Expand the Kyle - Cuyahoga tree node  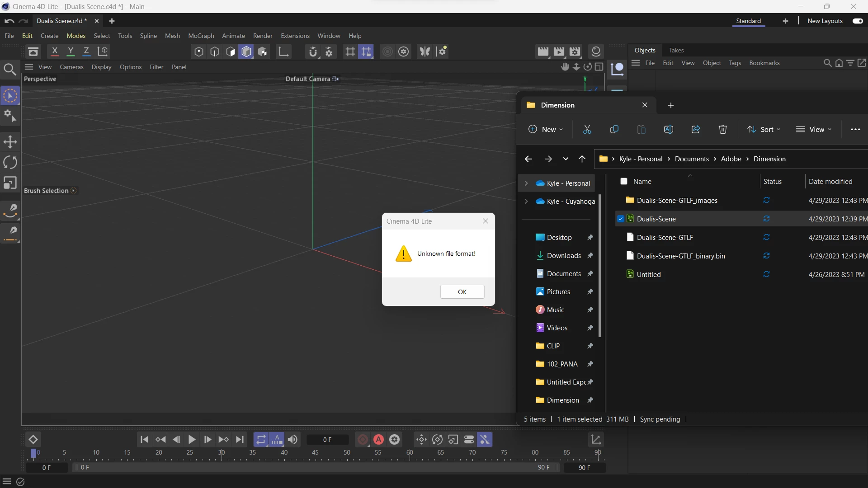click(526, 202)
